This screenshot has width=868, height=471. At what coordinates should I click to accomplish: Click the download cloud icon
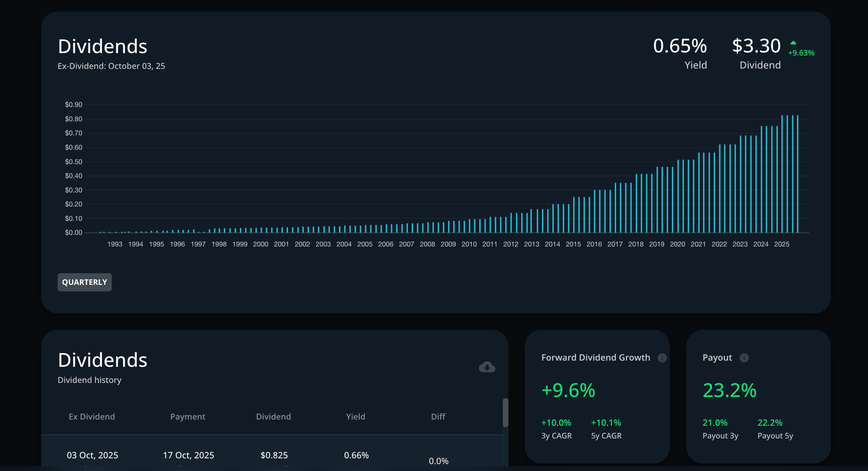tap(487, 367)
